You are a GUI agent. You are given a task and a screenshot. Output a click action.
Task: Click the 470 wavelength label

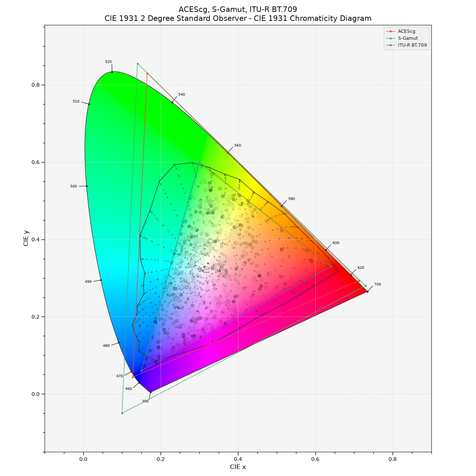[119, 376]
